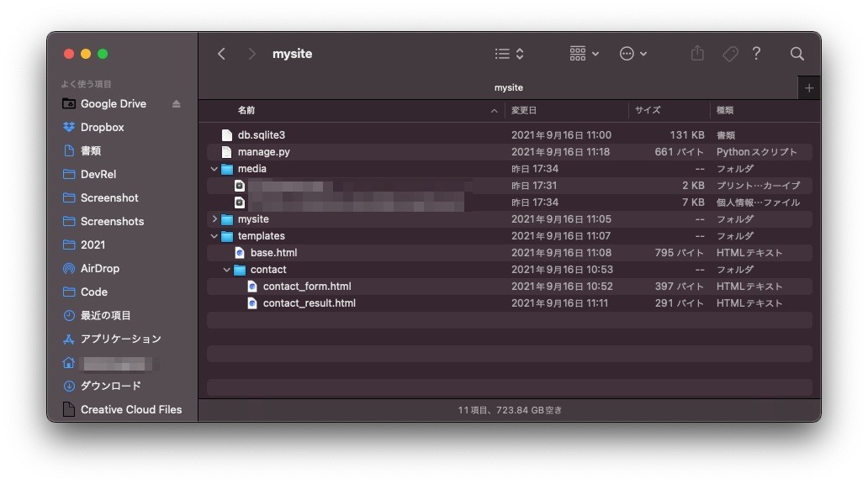This screenshot has height=484, width=868.
Task: Expand the mysite folder
Action: pyautogui.click(x=214, y=218)
